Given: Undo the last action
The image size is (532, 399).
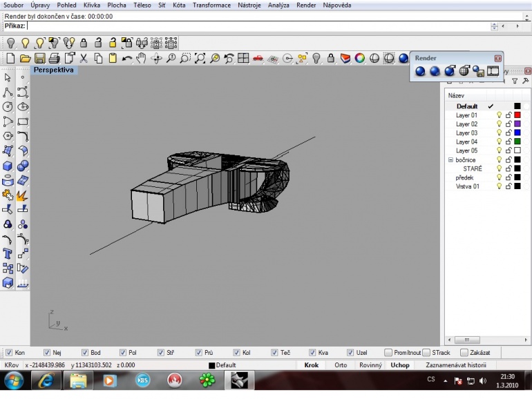Looking at the screenshot, I should click(127, 59).
